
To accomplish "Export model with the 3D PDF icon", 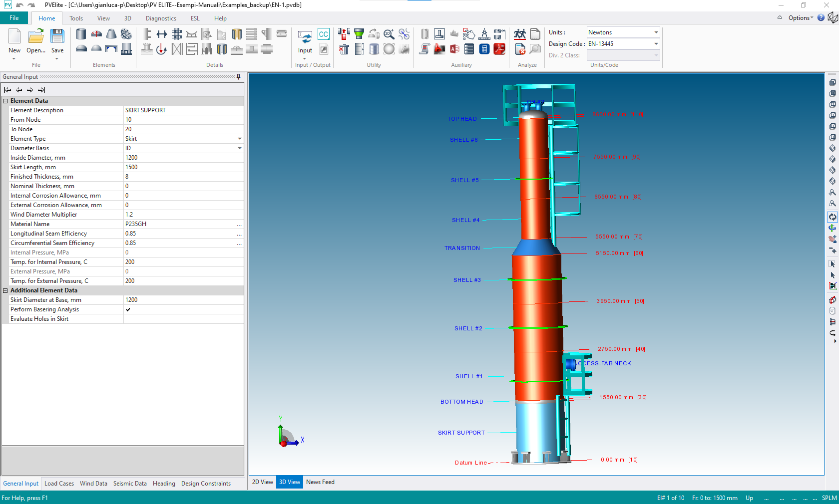I will point(499,49).
